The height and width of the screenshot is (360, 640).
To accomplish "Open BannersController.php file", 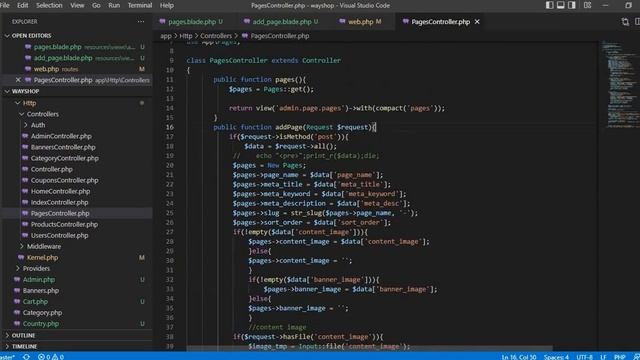I will (x=77, y=147).
